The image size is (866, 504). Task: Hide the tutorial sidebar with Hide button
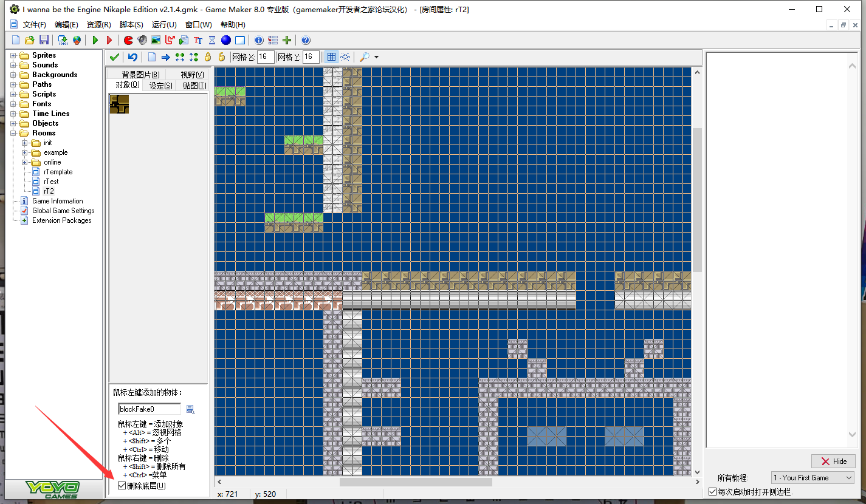[x=833, y=461]
